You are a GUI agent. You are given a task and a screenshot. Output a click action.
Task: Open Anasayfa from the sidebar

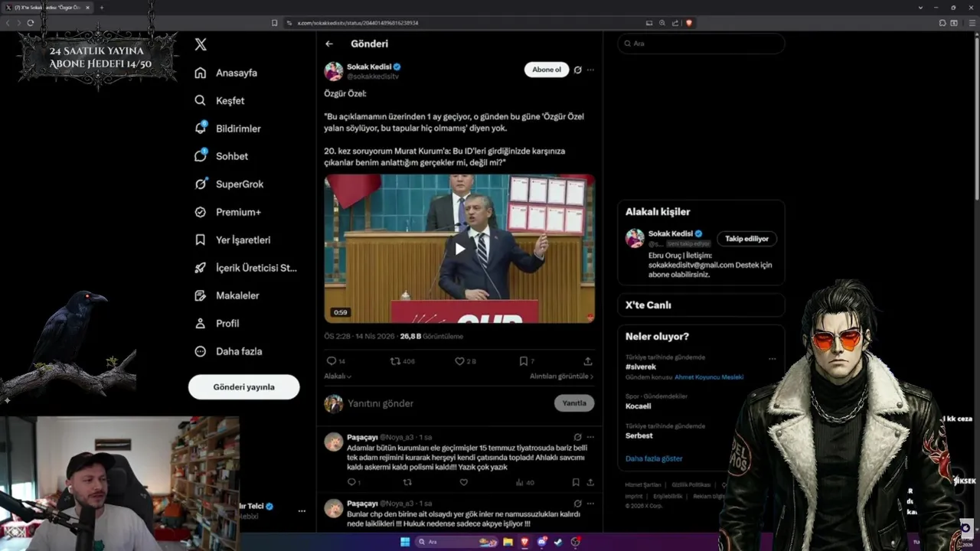coord(226,73)
